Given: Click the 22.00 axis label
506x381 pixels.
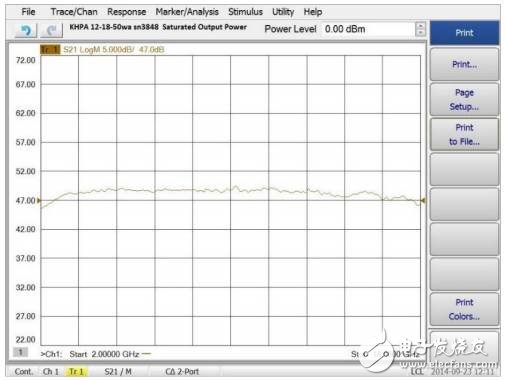Looking at the screenshot, I should [26, 340].
